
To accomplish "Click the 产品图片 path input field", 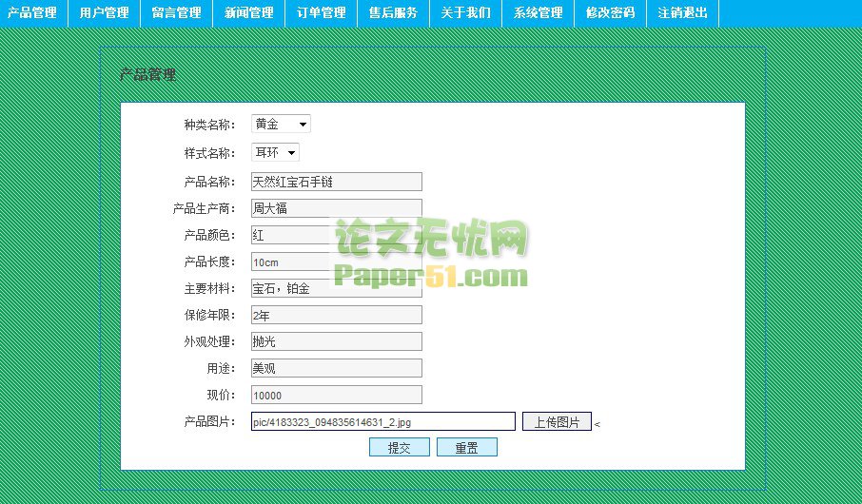I will click(x=383, y=421).
